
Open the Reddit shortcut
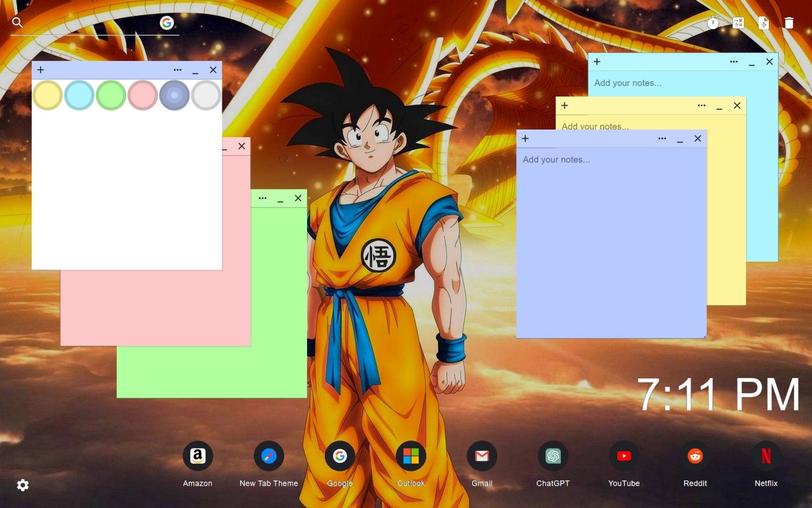click(x=695, y=456)
